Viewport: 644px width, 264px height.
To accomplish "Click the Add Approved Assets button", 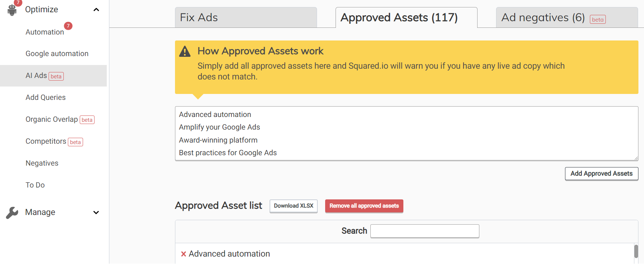I will pos(601,173).
